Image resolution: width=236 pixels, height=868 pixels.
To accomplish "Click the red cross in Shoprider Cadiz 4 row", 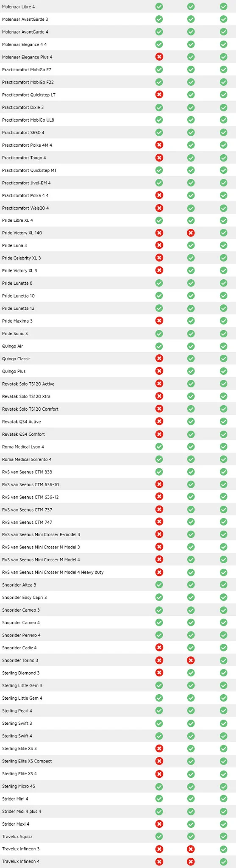I will [x=159, y=648].
